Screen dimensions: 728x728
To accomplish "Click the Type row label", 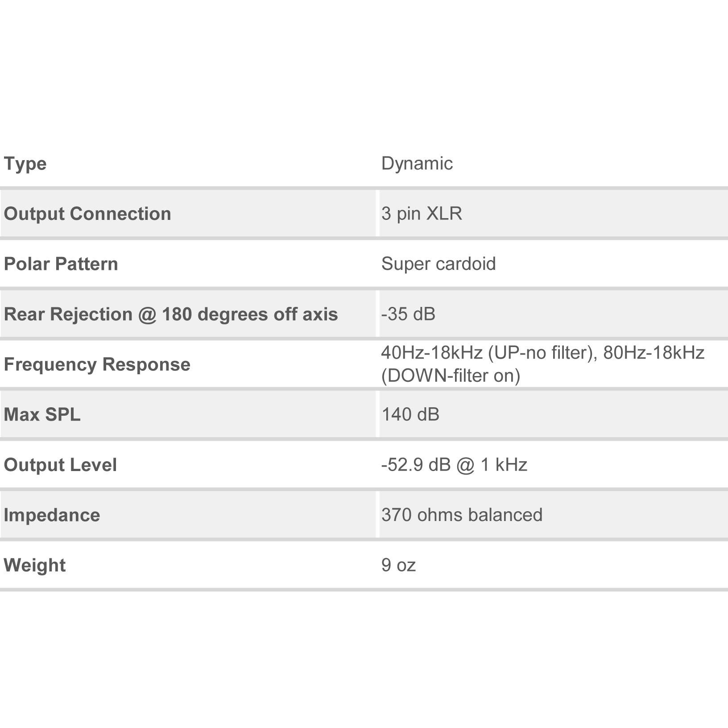I will 25,164.
